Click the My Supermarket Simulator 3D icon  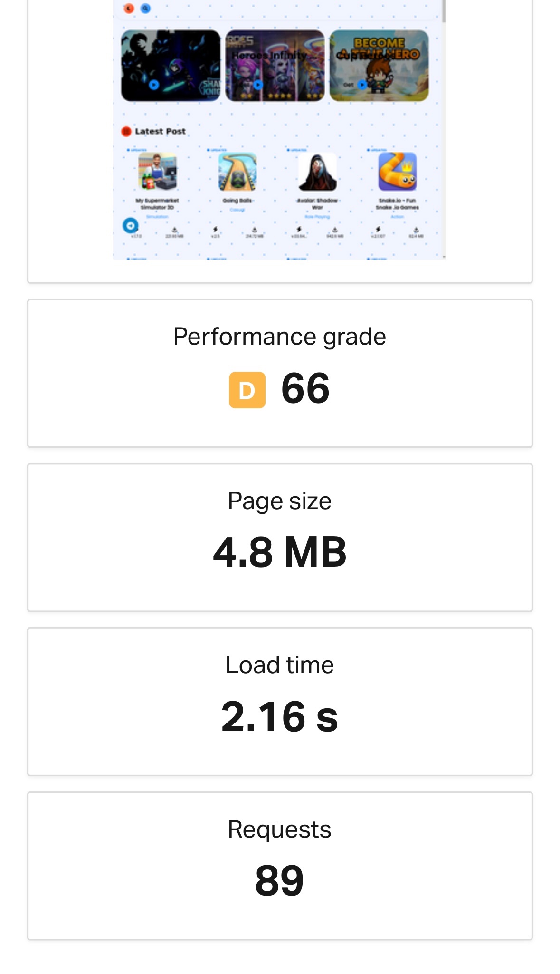click(158, 172)
